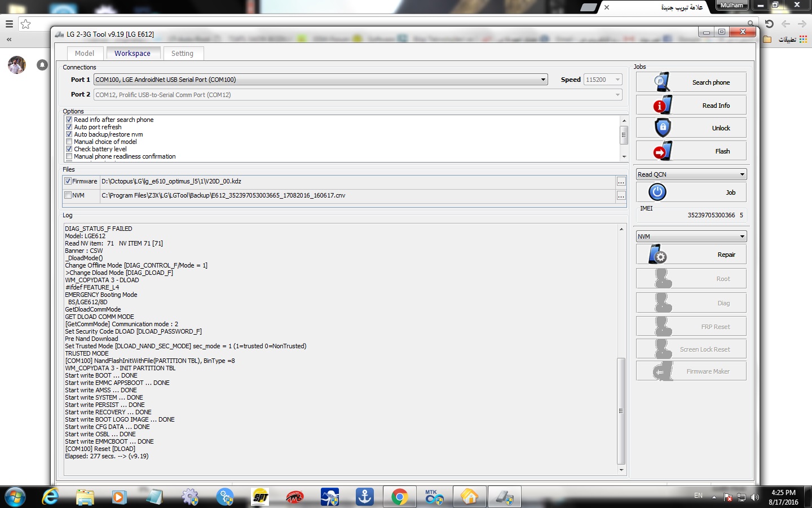
Task: Enable Manual phone readiness confirmation
Action: [69, 156]
